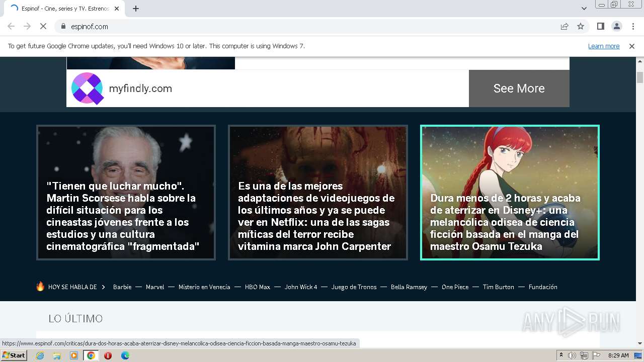The height and width of the screenshot is (362, 644).
Task: Open Misterio en Venecia topic
Action: click(204, 287)
